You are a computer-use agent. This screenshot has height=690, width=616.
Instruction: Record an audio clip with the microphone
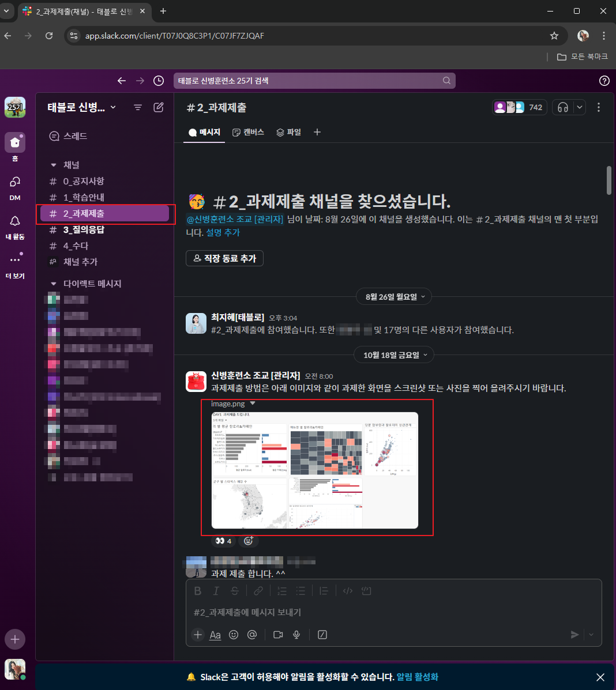(296, 635)
